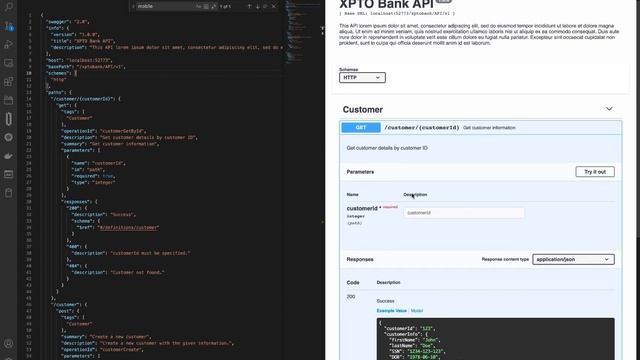Click the Try it out button
Screen dimensions: 640x360
pos(595,172)
